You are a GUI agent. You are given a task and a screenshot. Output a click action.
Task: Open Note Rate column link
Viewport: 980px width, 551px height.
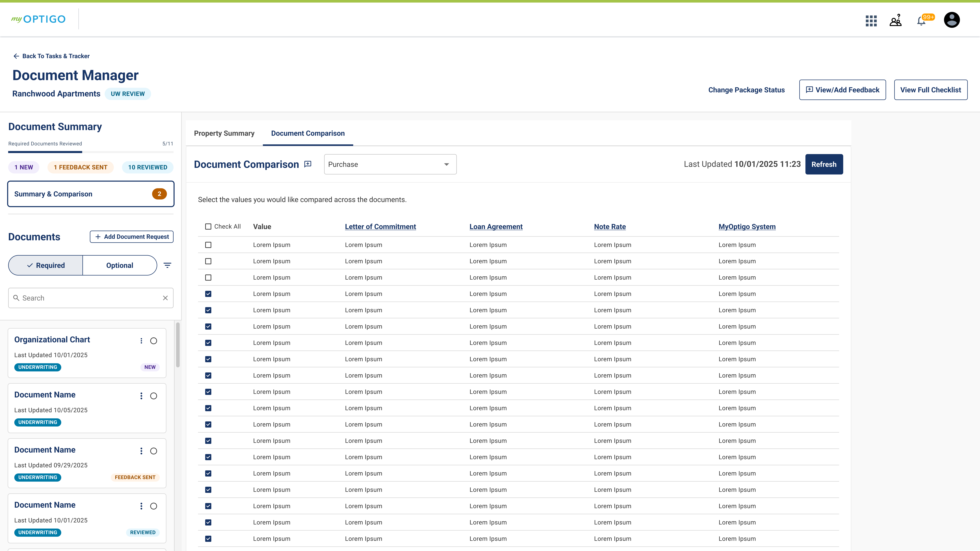[610, 227]
